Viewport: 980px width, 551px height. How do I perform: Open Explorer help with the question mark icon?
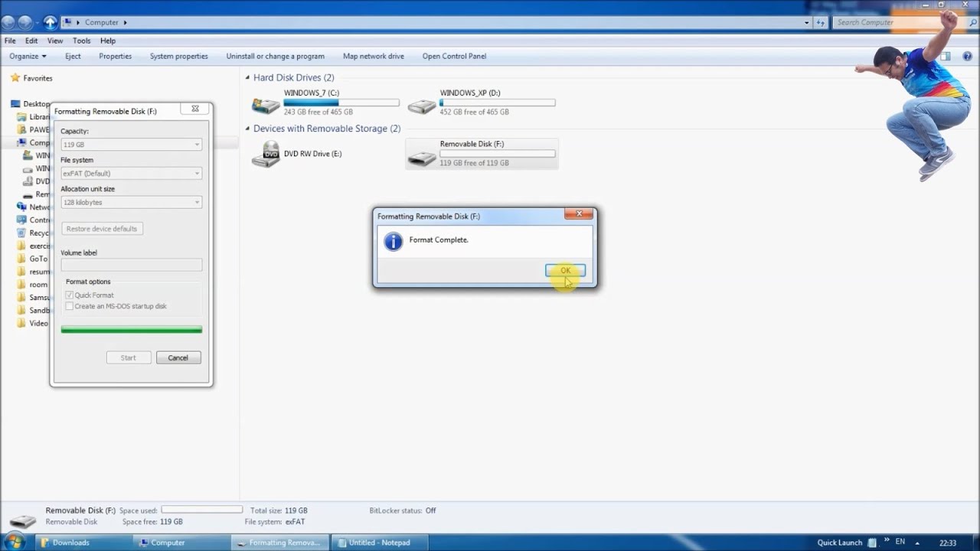pos(967,56)
